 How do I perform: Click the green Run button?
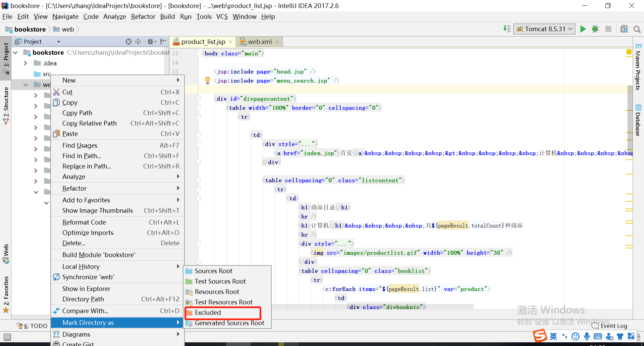[583, 29]
